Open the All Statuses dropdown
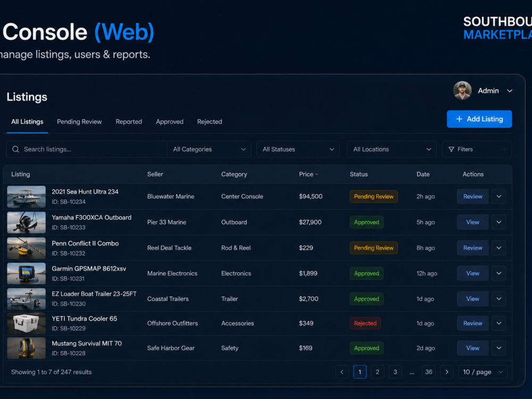 (x=298, y=149)
